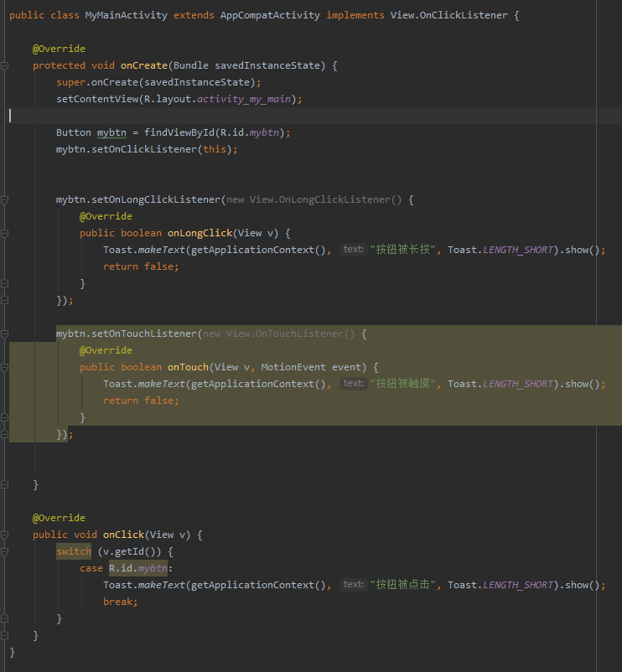Image resolution: width=622 pixels, height=672 pixels.
Task: Click the "按钮被长按" string literal
Action: pyautogui.click(x=402, y=250)
